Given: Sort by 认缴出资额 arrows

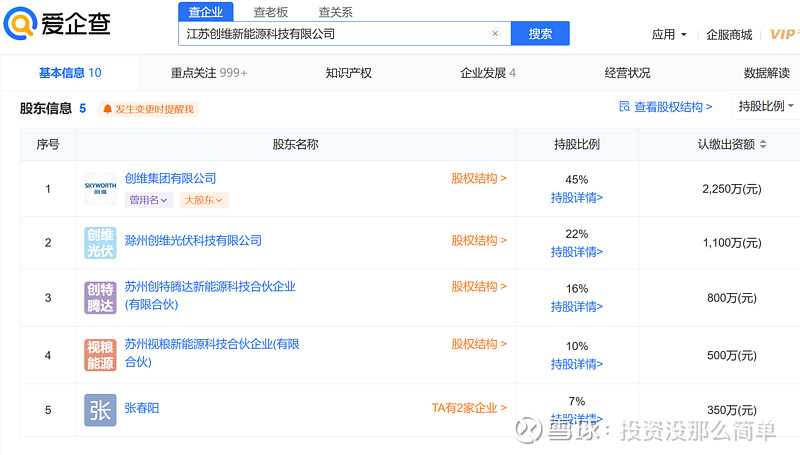Looking at the screenshot, I should (763, 144).
